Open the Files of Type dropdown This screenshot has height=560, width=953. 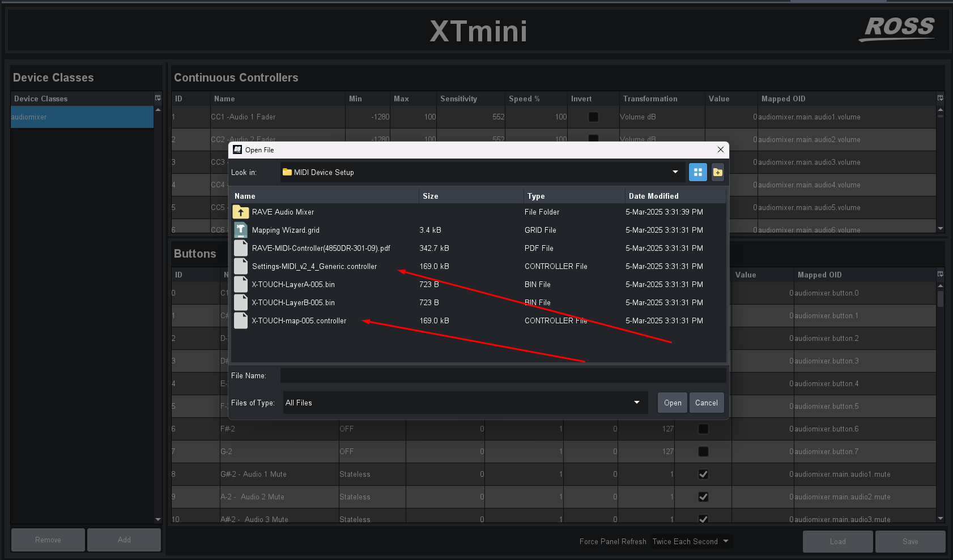pyautogui.click(x=637, y=403)
